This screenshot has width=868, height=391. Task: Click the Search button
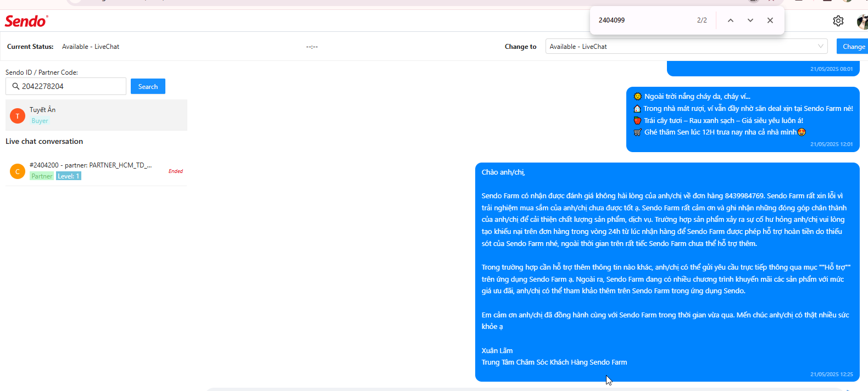click(148, 86)
